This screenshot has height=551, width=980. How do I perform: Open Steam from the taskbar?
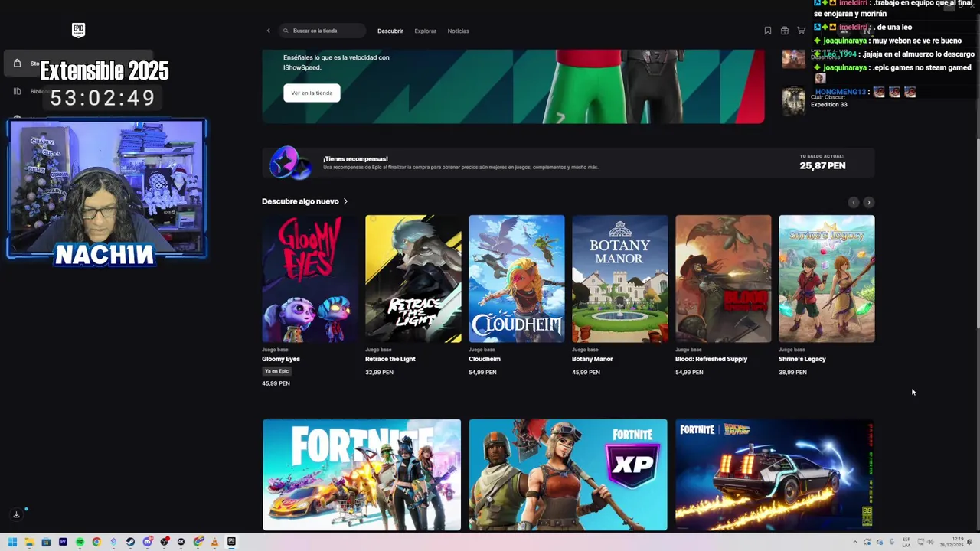coord(130,542)
